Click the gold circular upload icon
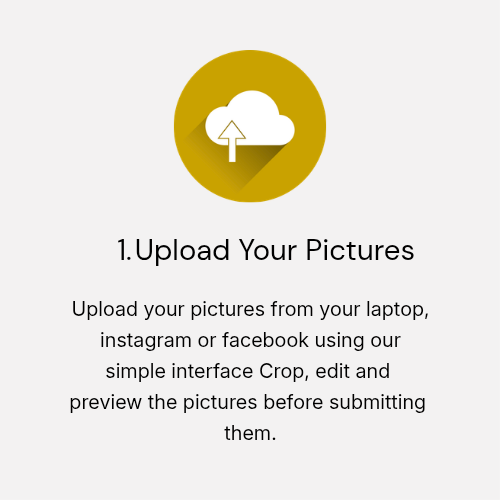500x500 pixels. (x=250, y=126)
